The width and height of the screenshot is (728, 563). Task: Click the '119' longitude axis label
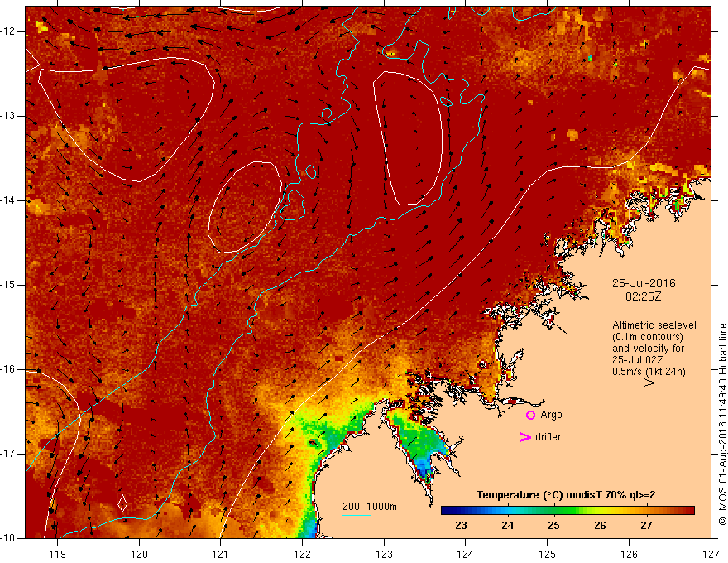point(58,554)
